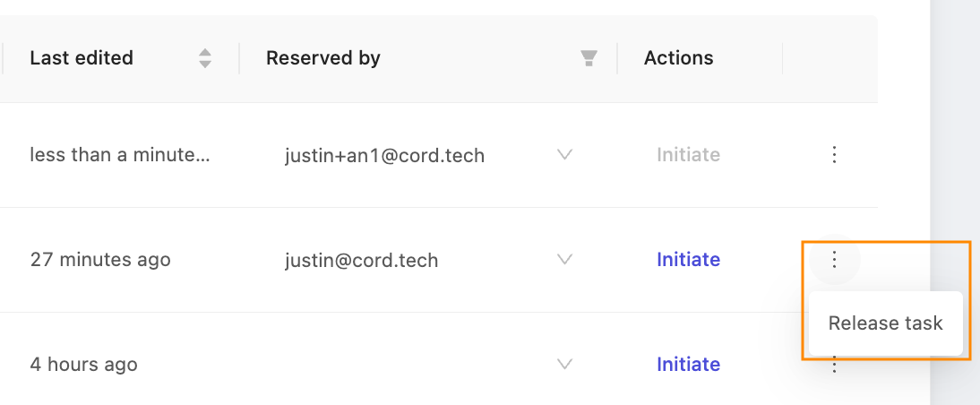This screenshot has width=980, height=405.
Task: Choose Release task from popup menu
Action: click(x=885, y=323)
